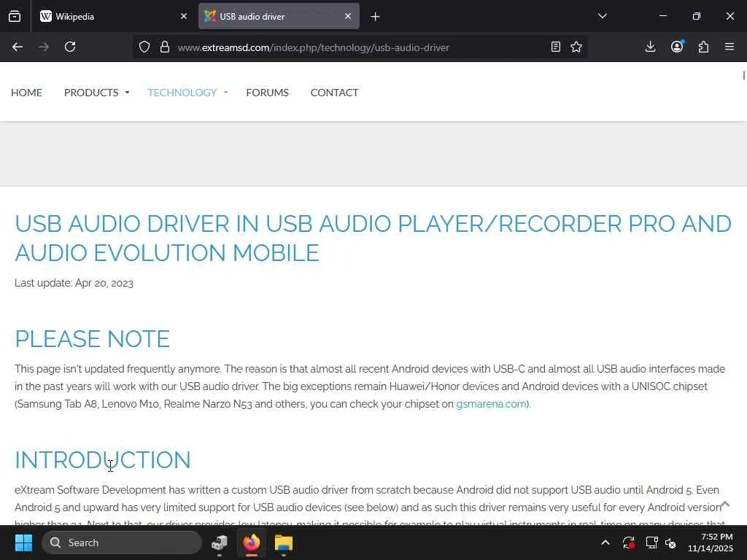Follow the gsmarena.com link
Image resolution: width=747 pixels, height=560 pixels.
(491, 404)
